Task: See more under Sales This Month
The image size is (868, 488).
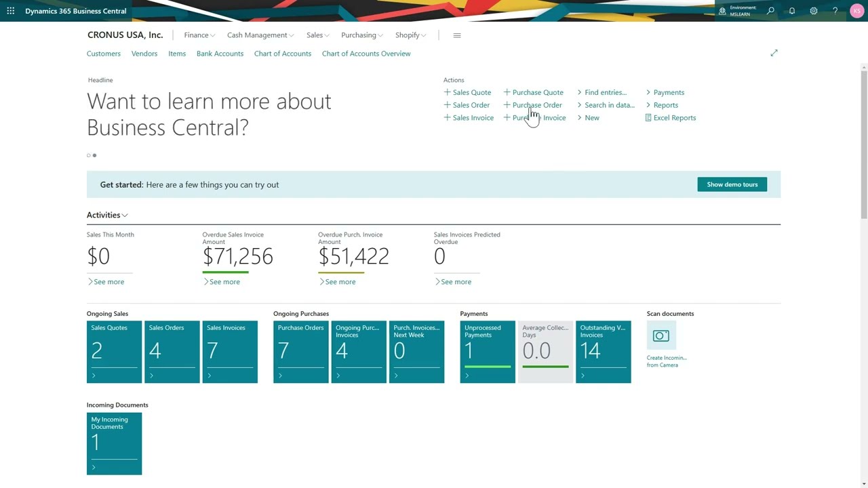Action: point(106,282)
